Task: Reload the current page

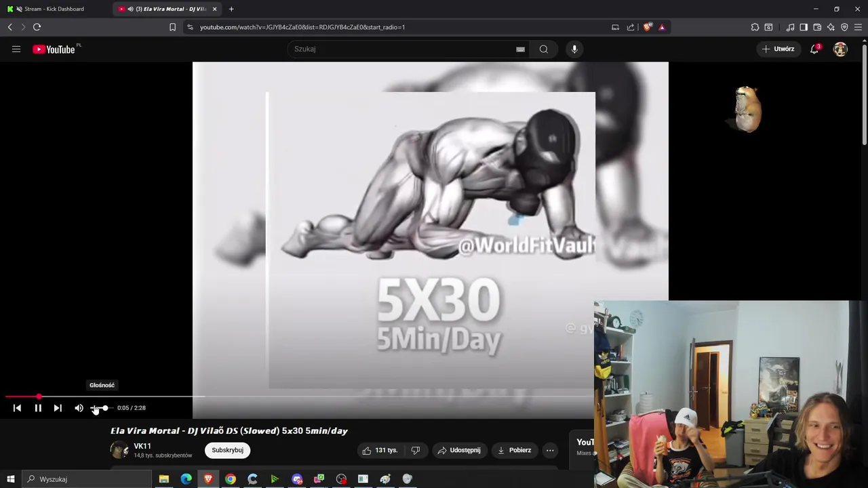Action: (x=37, y=27)
